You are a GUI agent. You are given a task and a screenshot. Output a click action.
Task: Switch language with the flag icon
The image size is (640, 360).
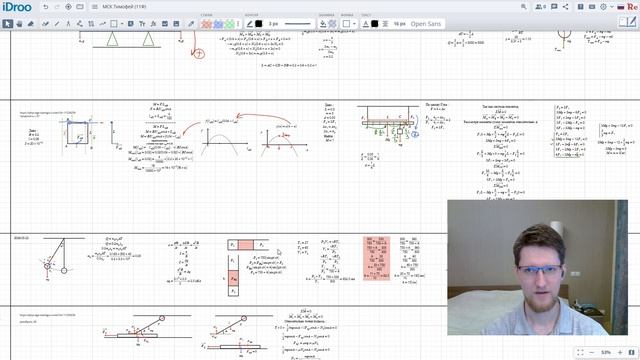coord(621,7)
